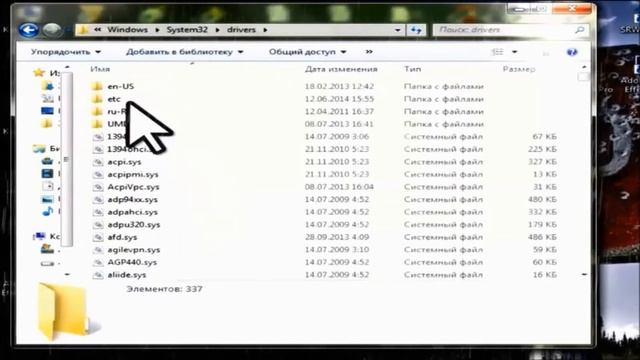The height and width of the screenshot is (360, 640).
Task: Select afd.sys file name
Action: tap(122, 238)
